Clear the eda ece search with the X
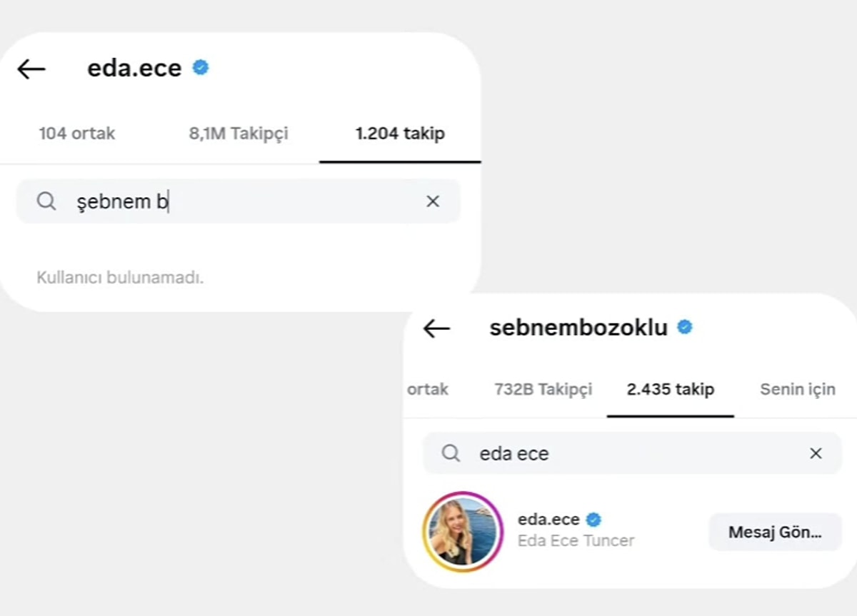Image resolution: width=857 pixels, height=616 pixels. pos(815,453)
